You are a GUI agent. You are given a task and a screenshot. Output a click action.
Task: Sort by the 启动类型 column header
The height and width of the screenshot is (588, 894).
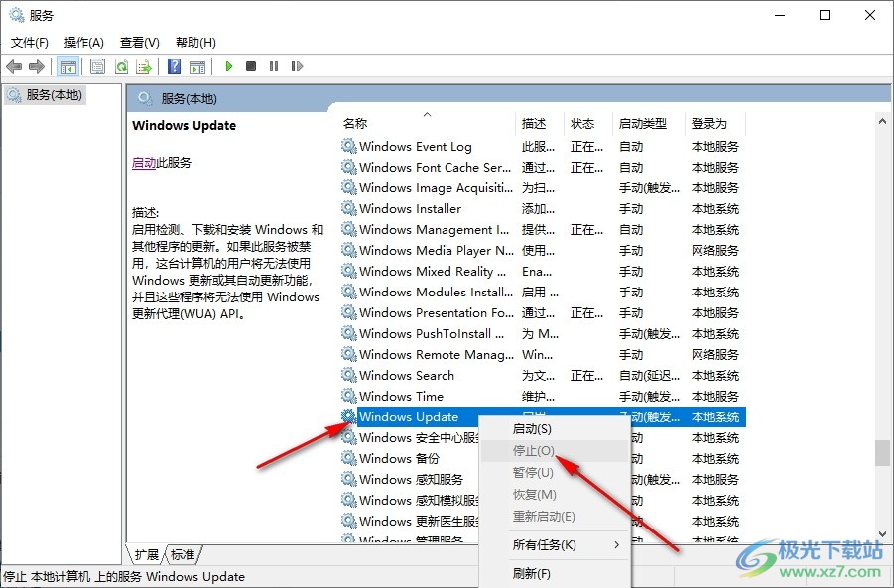tap(649, 124)
